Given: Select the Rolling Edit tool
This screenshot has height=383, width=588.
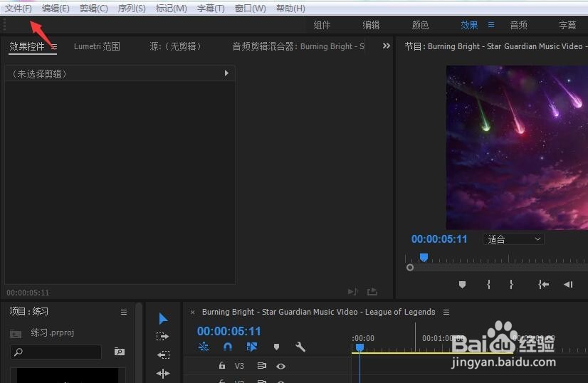Looking at the screenshot, I should (163, 373).
